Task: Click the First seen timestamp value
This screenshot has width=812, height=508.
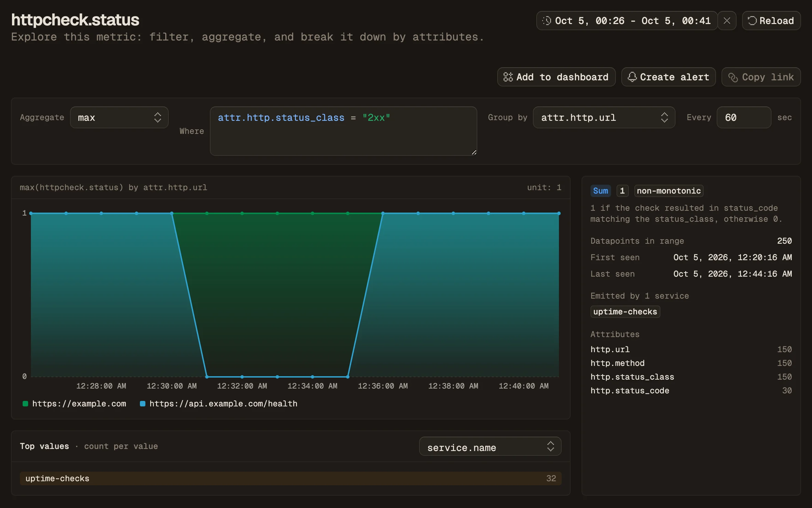Action: click(732, 257)
